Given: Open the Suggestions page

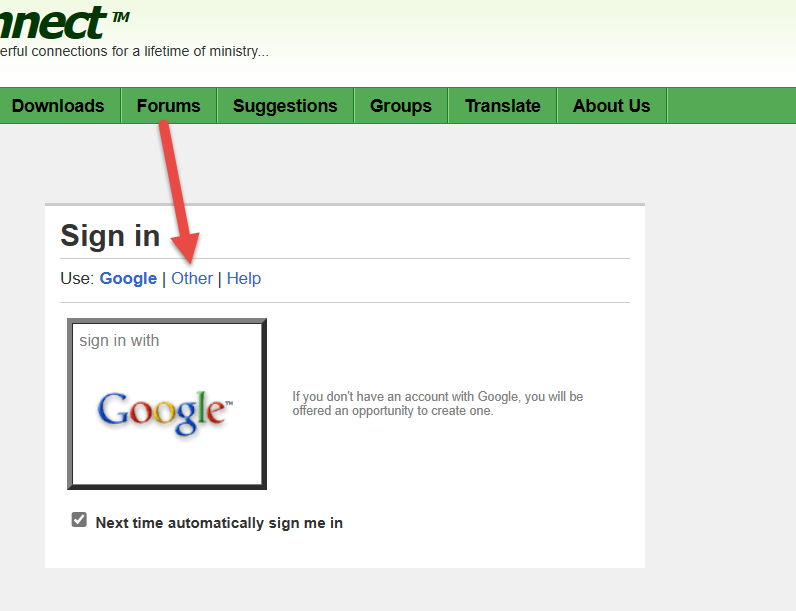Looking at the screenshot, I should pyautogui.click(x=285, y=106).
